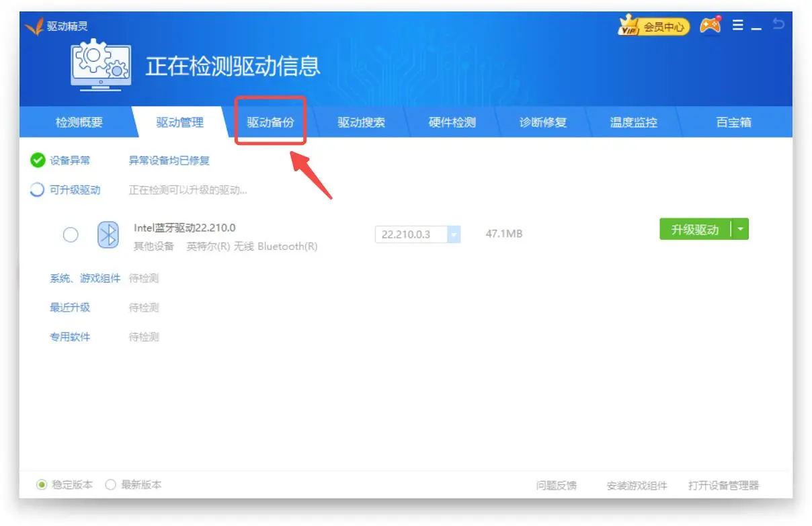Click the back arrow icon in title bar
Image resolution: width=812 pixels, height=526 pixels.
(x=778, y=25)
